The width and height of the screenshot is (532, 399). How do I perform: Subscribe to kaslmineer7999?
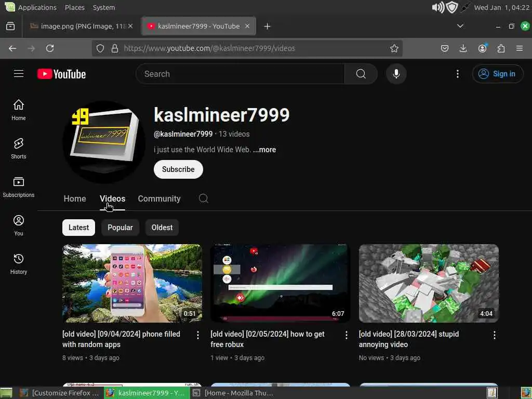[178, 169]
